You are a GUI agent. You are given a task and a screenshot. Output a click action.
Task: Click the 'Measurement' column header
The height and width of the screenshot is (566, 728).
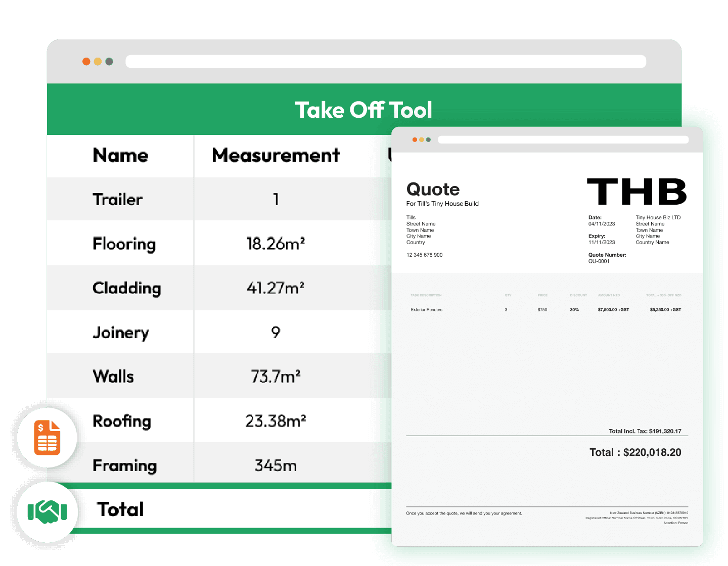click(276, 155)
